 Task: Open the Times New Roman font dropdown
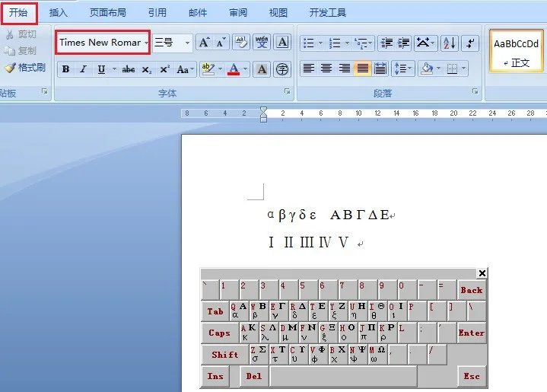[x=146, y=43]
